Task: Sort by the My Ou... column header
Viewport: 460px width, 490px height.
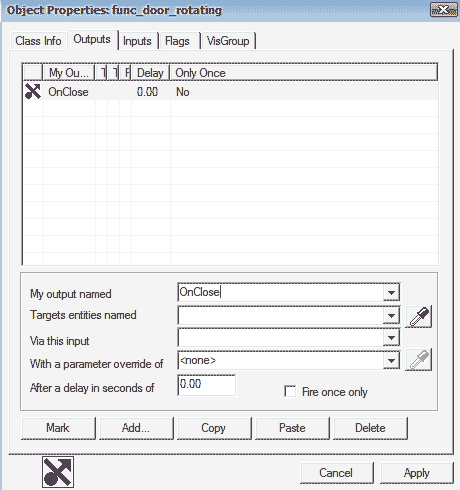Action: (69, 73)
